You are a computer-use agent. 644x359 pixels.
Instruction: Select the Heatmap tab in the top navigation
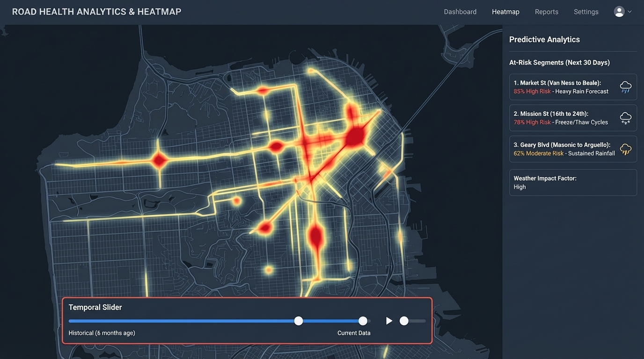[505, 11]
